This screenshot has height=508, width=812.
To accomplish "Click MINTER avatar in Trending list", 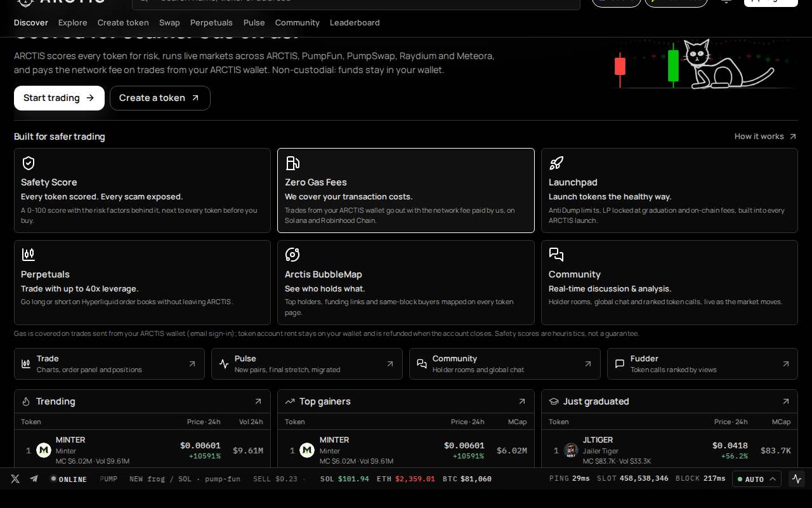I will 44,450.
